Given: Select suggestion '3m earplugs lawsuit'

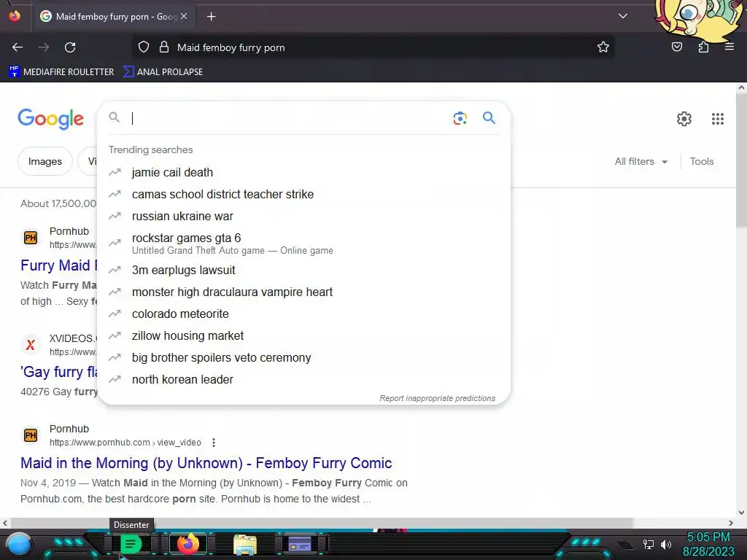Looking at the screenshot, I should [303, 270].
